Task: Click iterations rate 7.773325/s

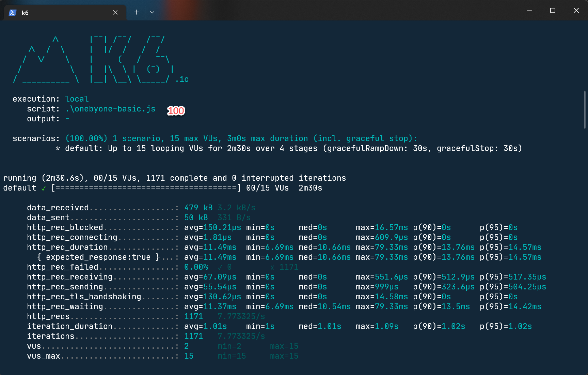Action: click(241, 336)
